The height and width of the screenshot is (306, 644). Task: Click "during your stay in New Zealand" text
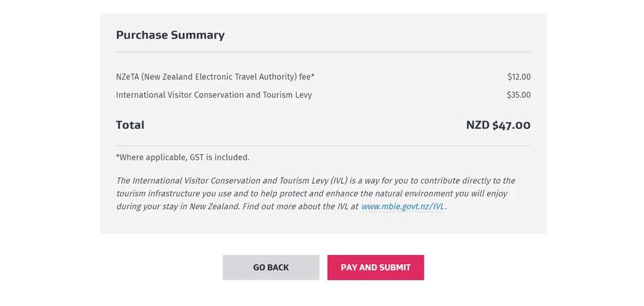(178, 207)
